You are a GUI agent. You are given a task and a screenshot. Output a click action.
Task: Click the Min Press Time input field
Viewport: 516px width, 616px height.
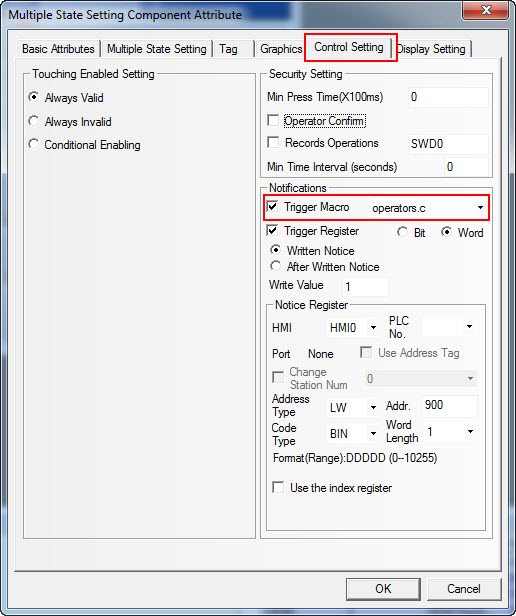click(448, 97)
